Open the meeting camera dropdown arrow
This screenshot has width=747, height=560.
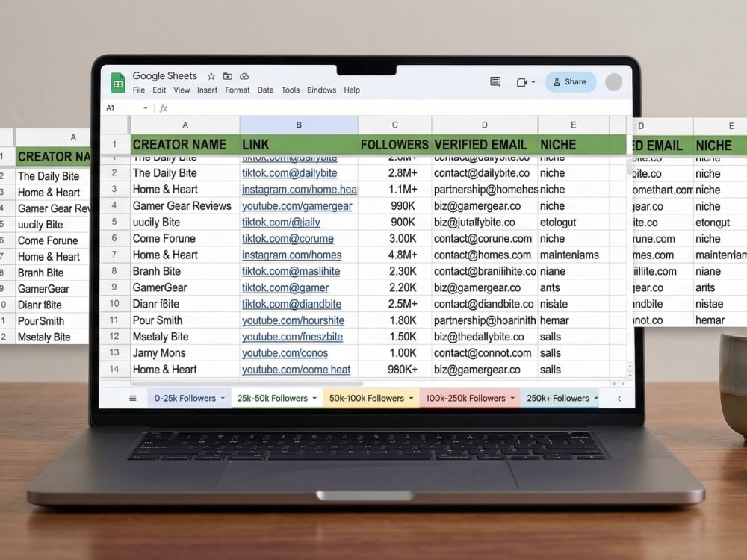point(533,82)
